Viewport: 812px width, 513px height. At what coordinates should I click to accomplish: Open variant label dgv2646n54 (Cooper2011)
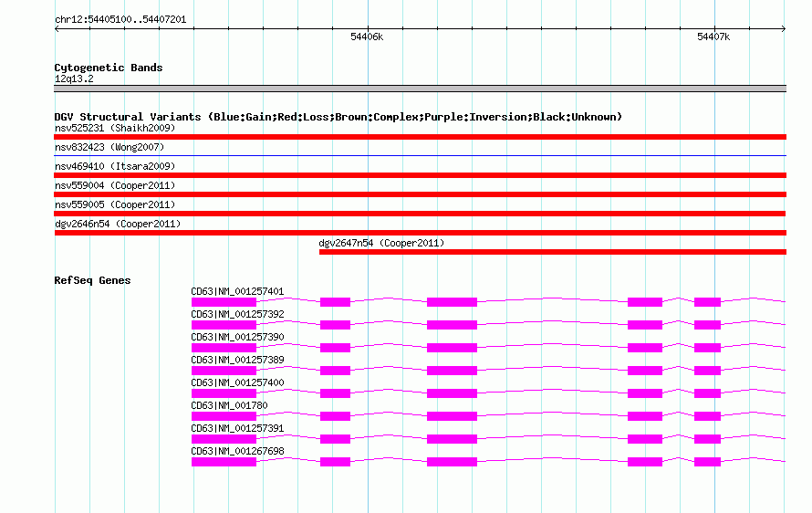click(118, 224)
